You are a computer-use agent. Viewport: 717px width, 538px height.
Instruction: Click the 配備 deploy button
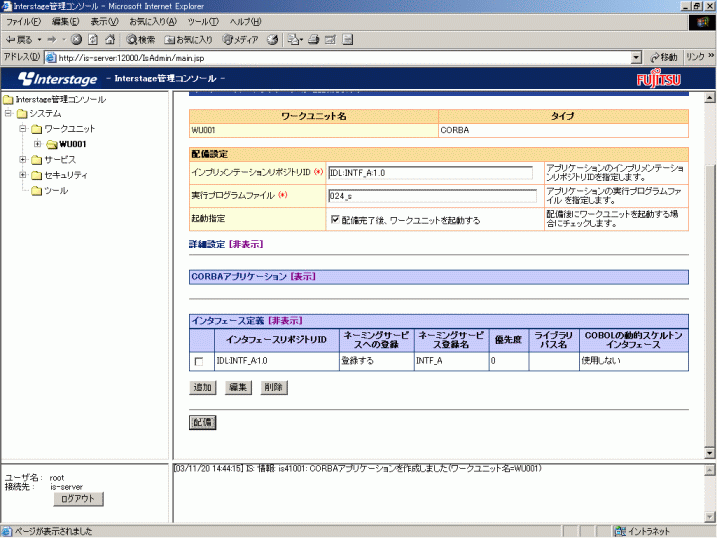[203, 422]
